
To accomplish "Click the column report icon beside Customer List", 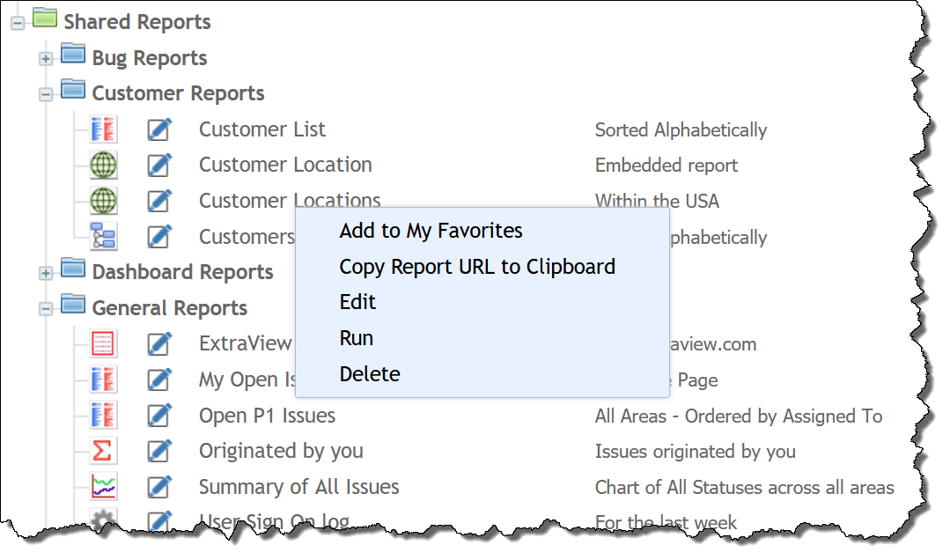I will (x=103, y=129).
